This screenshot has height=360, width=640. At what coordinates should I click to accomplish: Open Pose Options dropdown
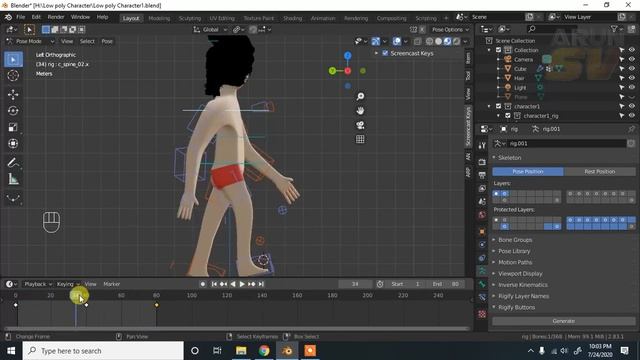point(450,29)
